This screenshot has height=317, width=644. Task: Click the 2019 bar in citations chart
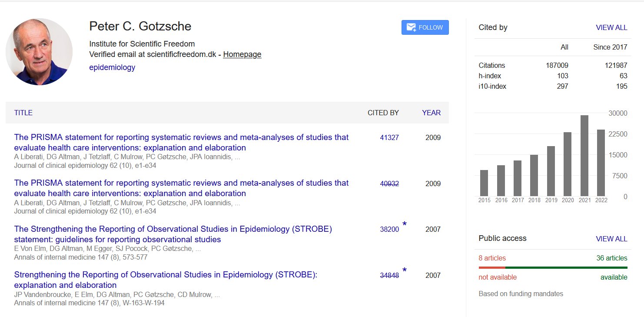click(551, 171)
